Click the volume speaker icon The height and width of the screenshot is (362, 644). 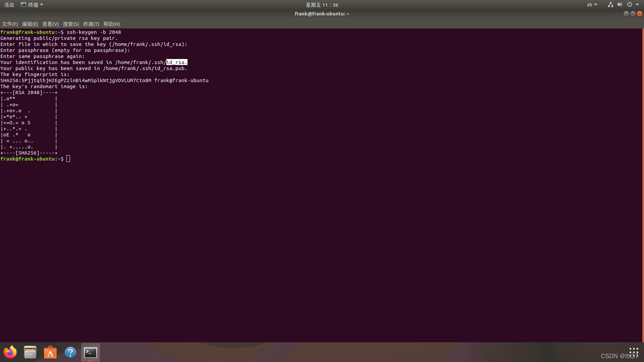tap(620, 5)
